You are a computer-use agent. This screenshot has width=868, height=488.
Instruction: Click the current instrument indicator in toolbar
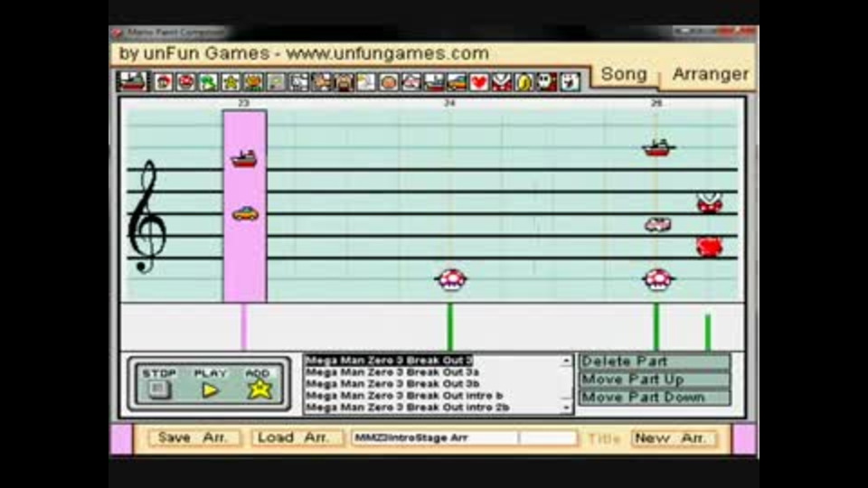point(133,82)
